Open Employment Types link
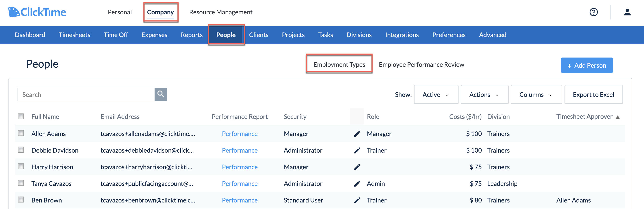Screen dimensions: 644x209 click(339, 64)
